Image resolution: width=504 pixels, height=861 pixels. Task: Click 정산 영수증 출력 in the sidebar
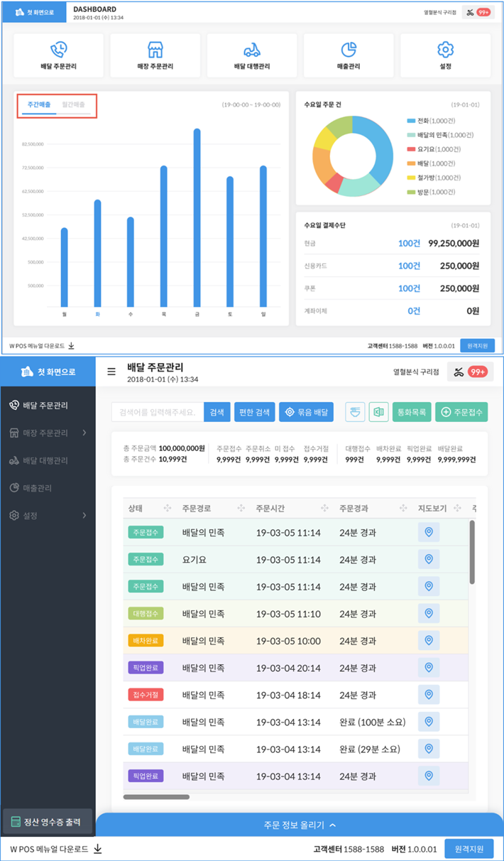[x=48, y=822]
